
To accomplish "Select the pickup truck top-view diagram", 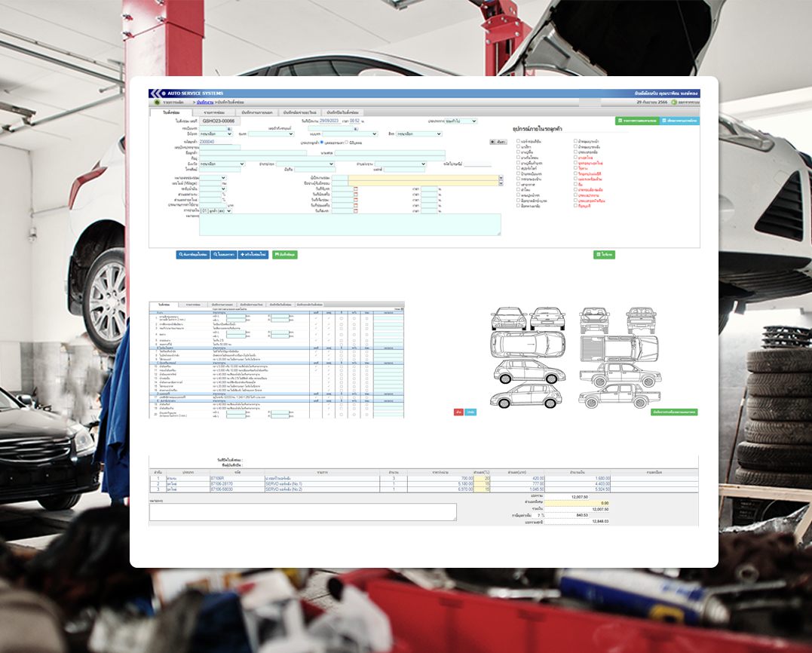I will pos(619,347).
